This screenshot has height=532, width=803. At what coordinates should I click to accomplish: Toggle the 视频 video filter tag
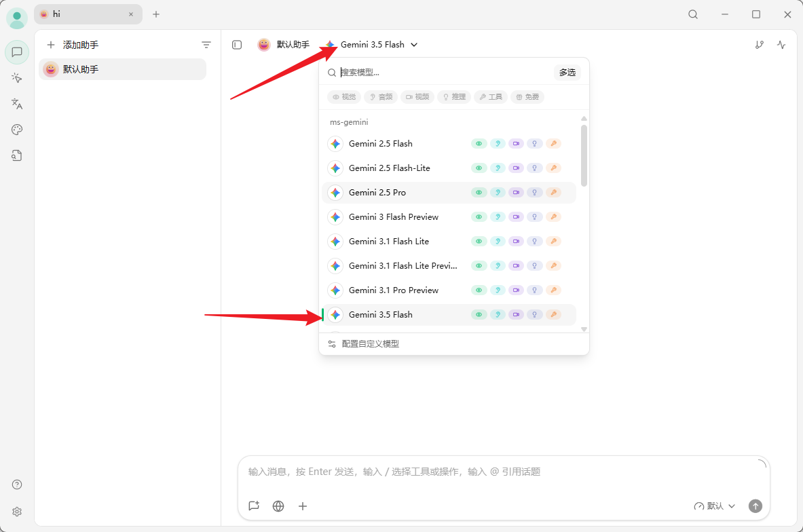pyautogui.click(x=418, y=97)
